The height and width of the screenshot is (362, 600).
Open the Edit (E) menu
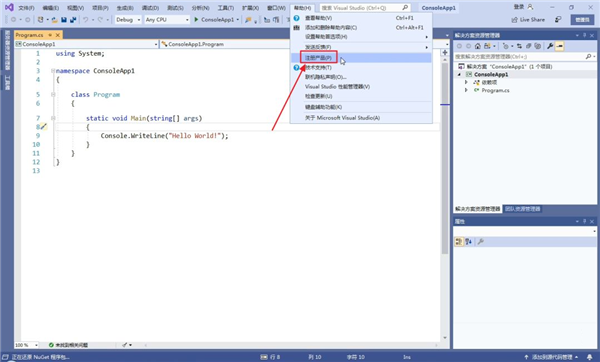(x=51, y=8)
